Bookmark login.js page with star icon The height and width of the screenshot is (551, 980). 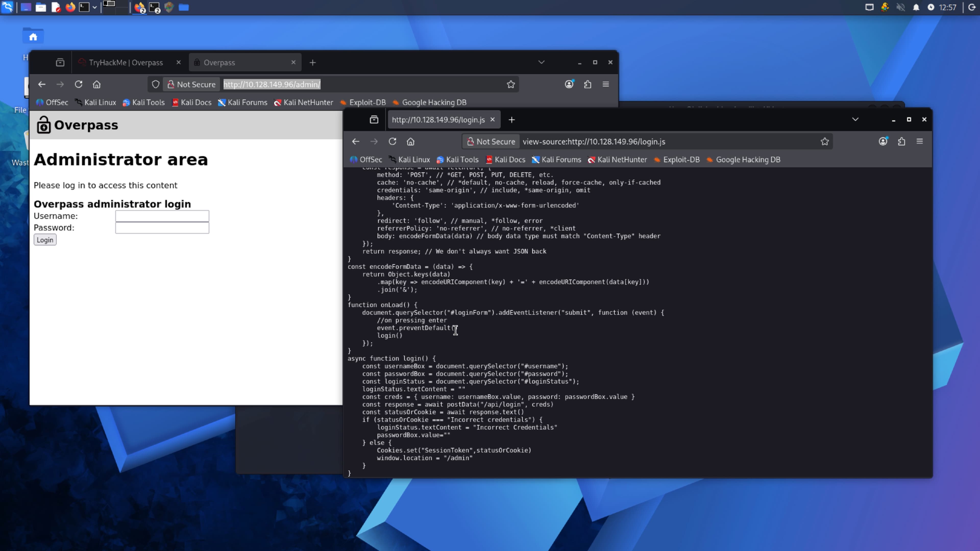[x=824, y=142]
